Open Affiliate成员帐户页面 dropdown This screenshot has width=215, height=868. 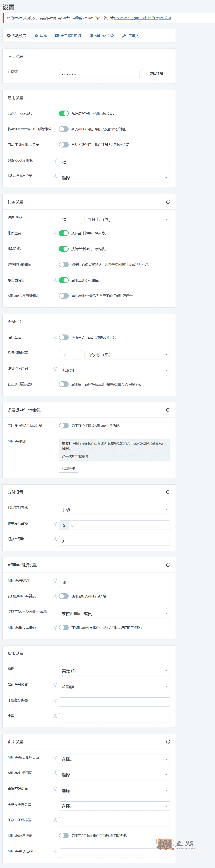coord(114,759)
